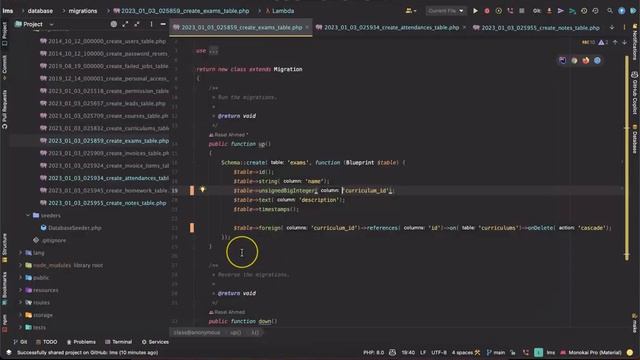Screen dimensions: 640x360
Task: Collapse the seeders folder
Action: click(x=28, y=216)
